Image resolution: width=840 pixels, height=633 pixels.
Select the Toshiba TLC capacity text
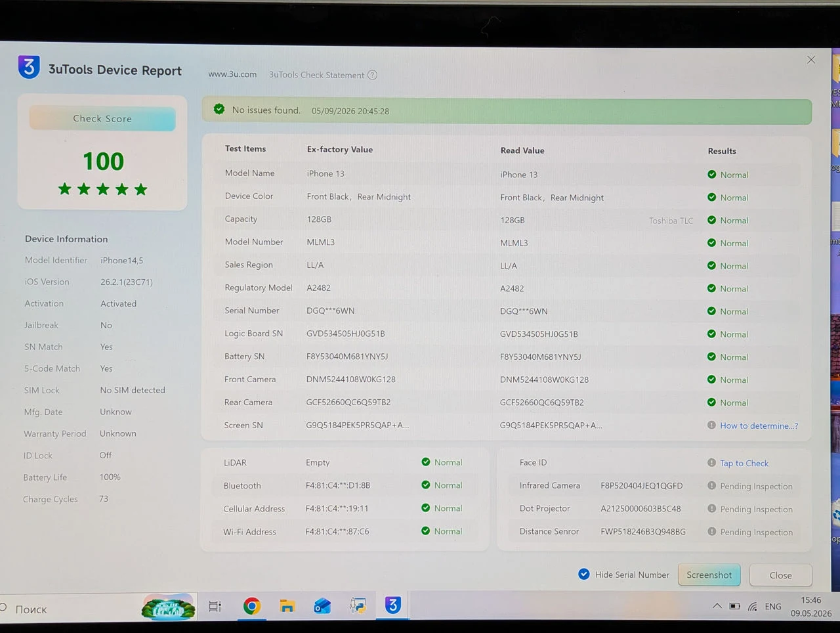pos(671,221)
